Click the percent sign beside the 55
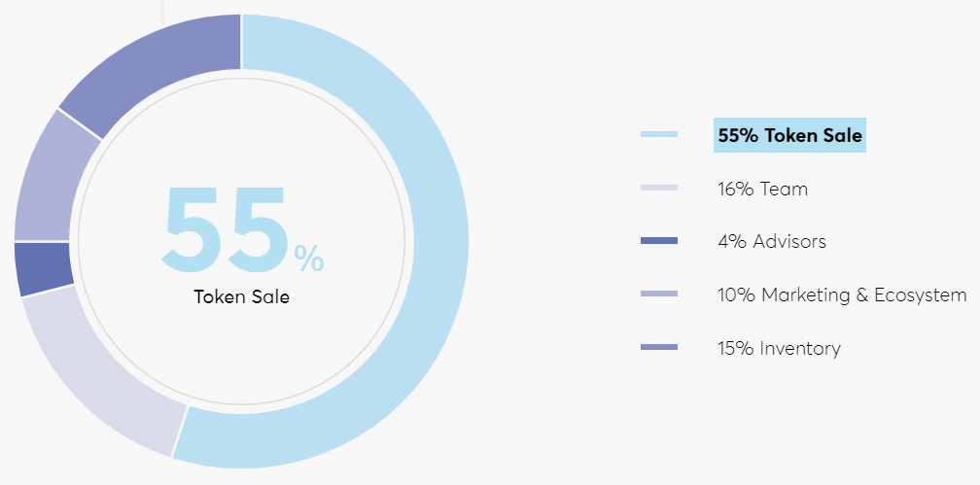 [309, 259]
